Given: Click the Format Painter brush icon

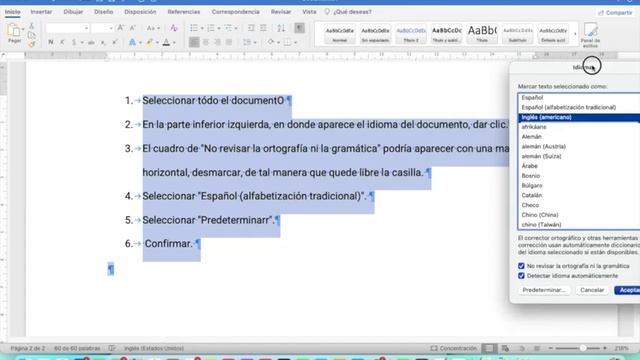Looking at the screenshot, I should point(31,43).
